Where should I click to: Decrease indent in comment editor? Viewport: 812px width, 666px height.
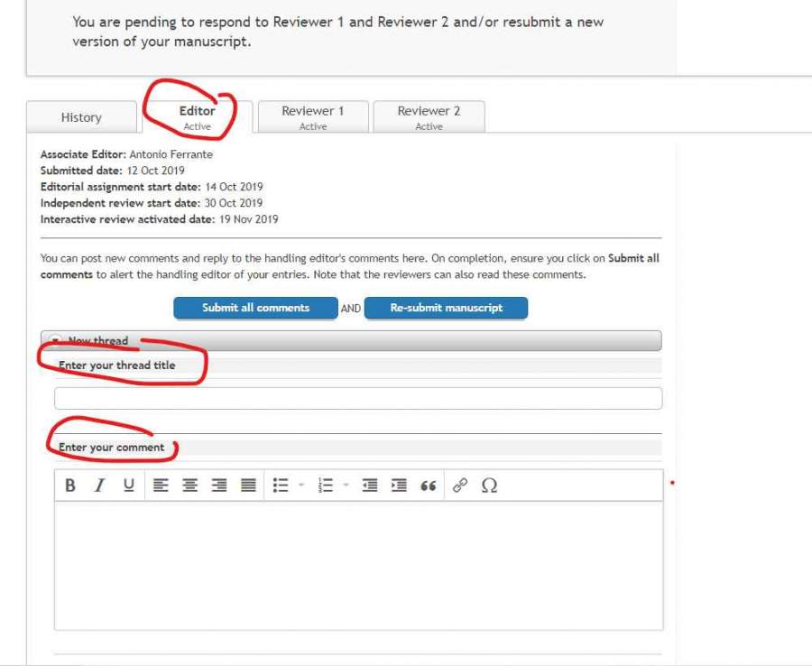coord(370,486)
